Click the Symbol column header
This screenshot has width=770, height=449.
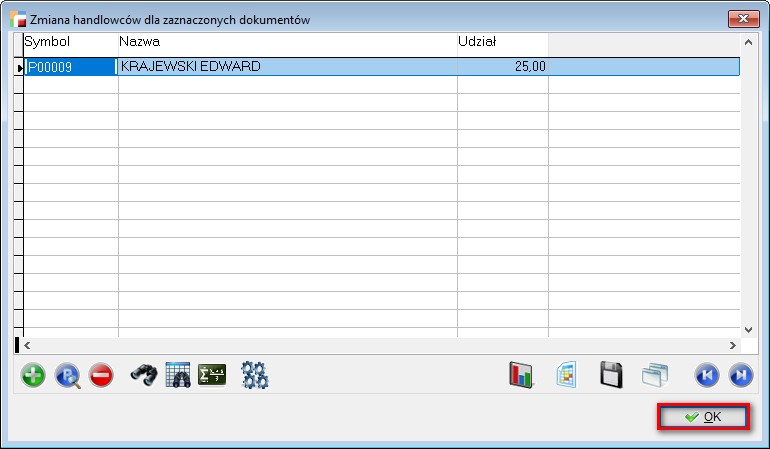[x=70, y=42]
